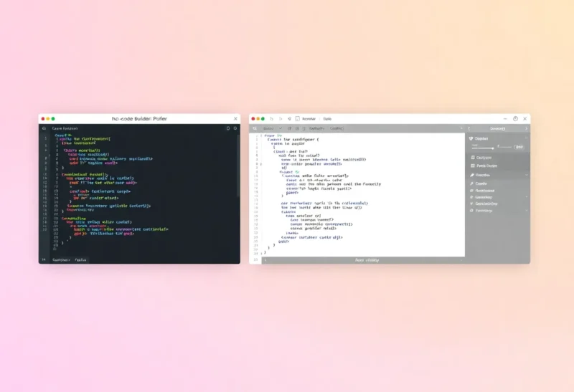
Task: Open the second text menu in the light title bar
Action: (x=327, y=119)
